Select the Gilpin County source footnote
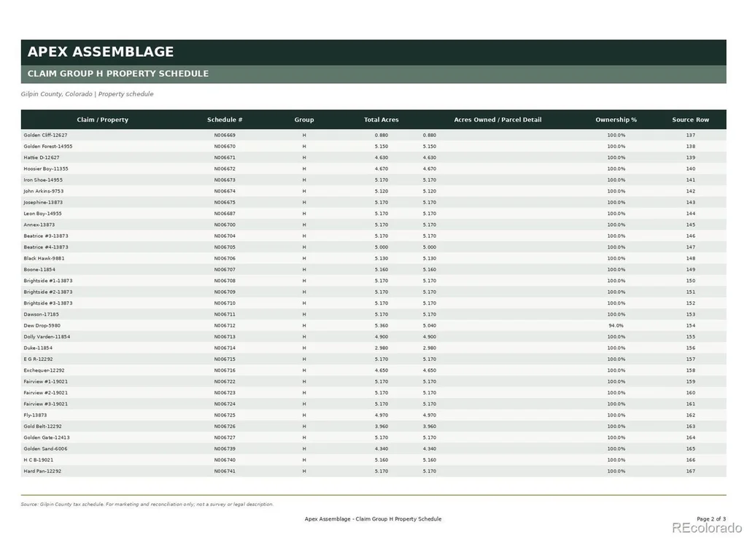This screenshot has height=560, width=747. [x=147, y=505]
